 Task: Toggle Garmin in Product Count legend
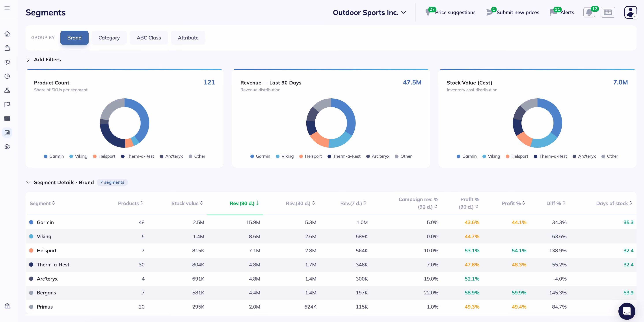tap(54, 156)
